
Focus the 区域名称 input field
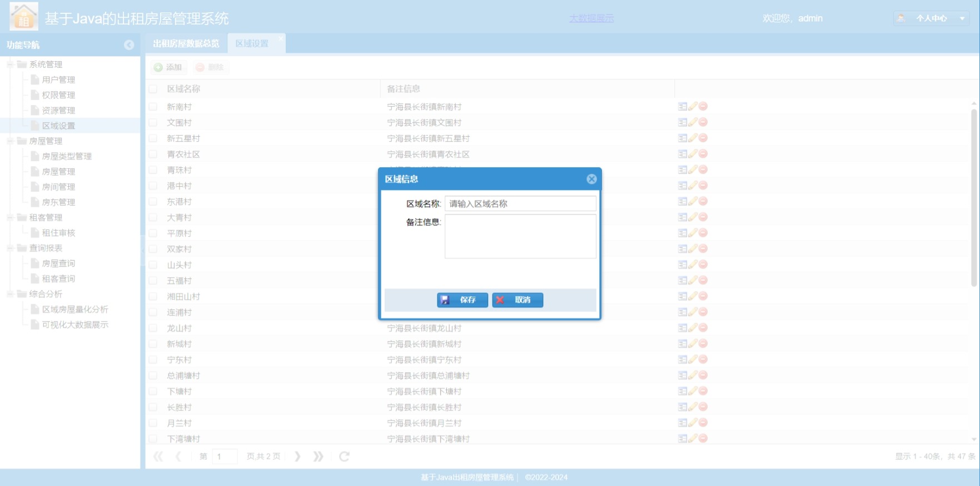(x=520, y=203)
